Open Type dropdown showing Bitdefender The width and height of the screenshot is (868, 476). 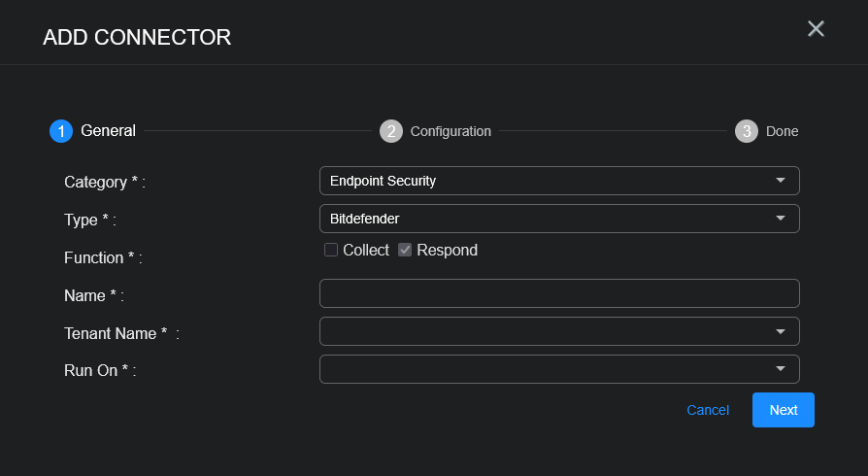tap(544, 219)
